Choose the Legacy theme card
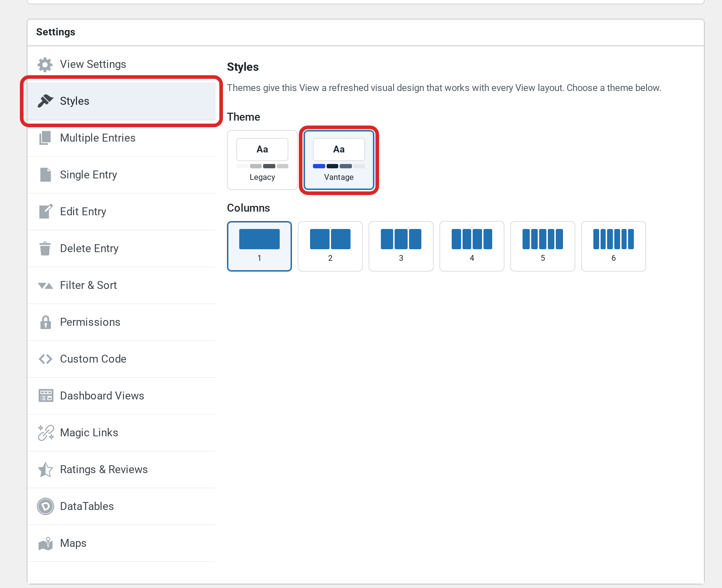 [262, 160]
